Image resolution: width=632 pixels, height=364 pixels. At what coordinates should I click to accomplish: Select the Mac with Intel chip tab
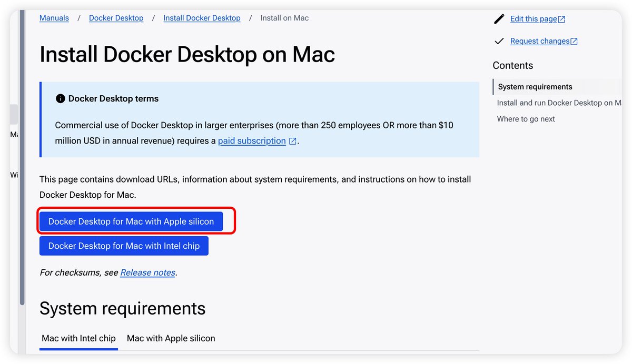point(78,338)
